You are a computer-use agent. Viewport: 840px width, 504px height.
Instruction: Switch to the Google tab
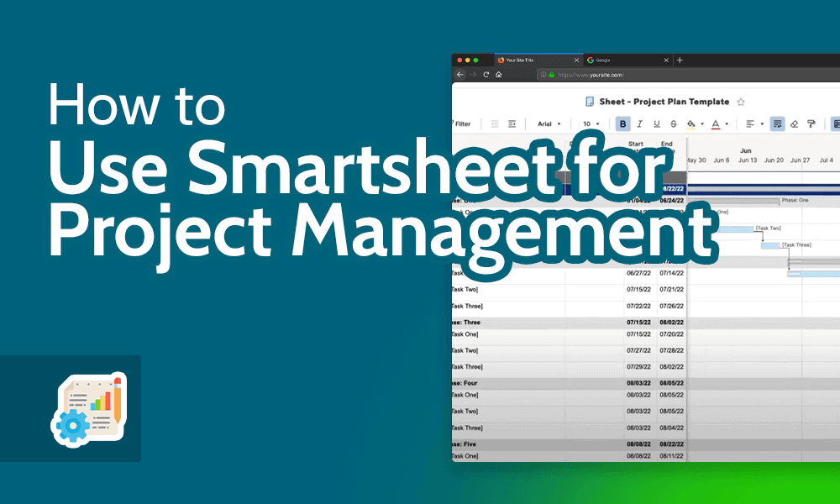[627, 60]
